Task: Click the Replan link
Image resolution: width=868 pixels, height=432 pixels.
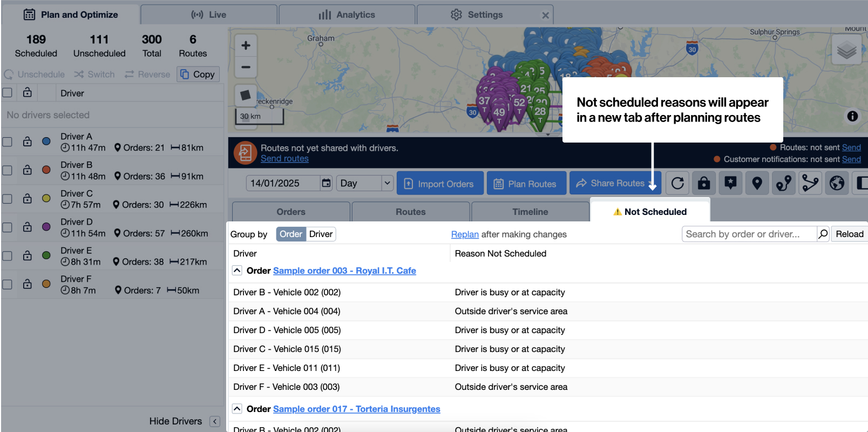Action: tap(465, 234)
